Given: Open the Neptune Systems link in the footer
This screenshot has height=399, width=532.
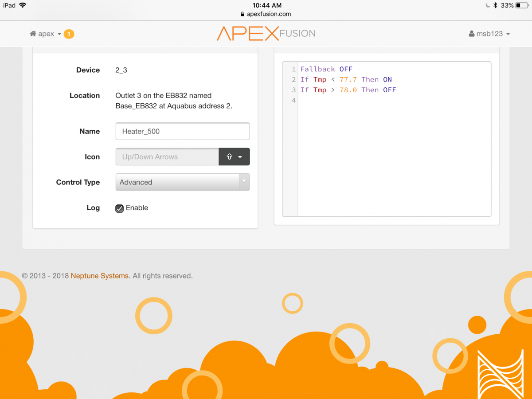Looking at the screenshot, I should (100, 276).
